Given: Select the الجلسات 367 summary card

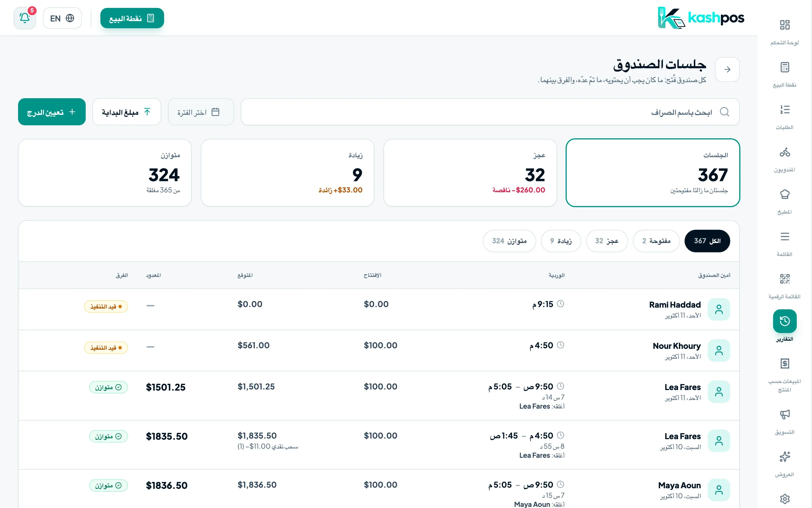Looking at the screenshot, I should tap(653, 173).
